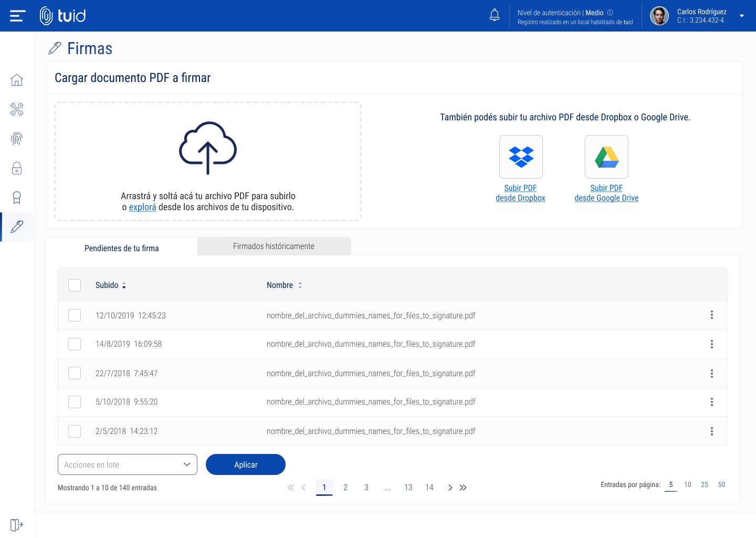Screen dimensions: 756x538
Task: Check the row dated 5/10/2018 9:55:20
Action: (75, 402)
